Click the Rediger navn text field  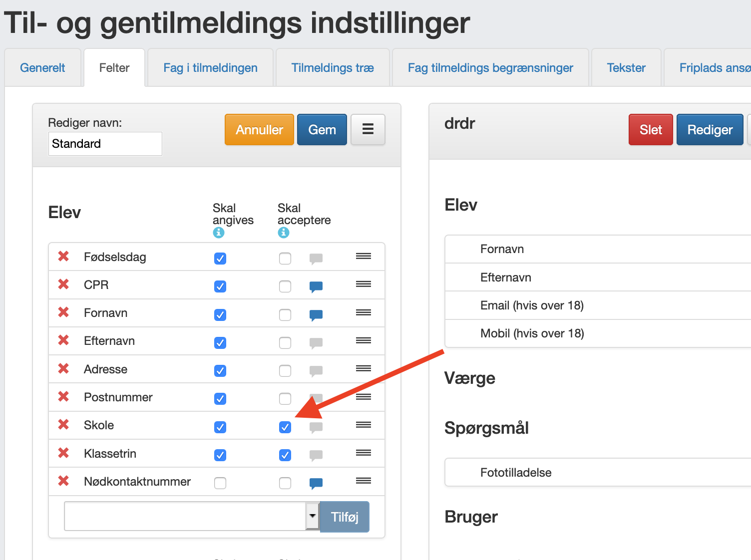[105, 144]
